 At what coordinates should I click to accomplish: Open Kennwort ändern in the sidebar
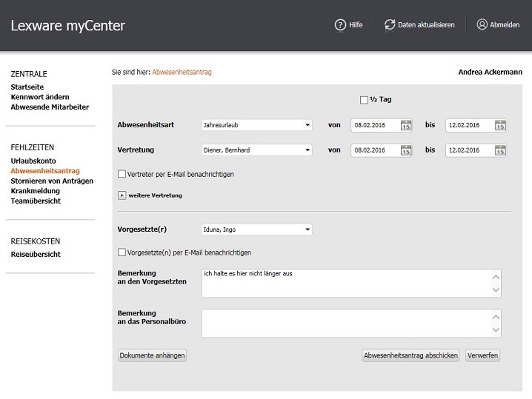40,97
